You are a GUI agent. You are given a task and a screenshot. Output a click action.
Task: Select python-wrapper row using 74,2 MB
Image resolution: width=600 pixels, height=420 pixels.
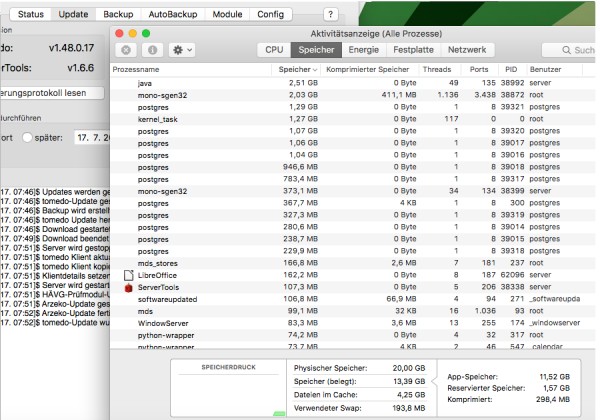(353, 335)
